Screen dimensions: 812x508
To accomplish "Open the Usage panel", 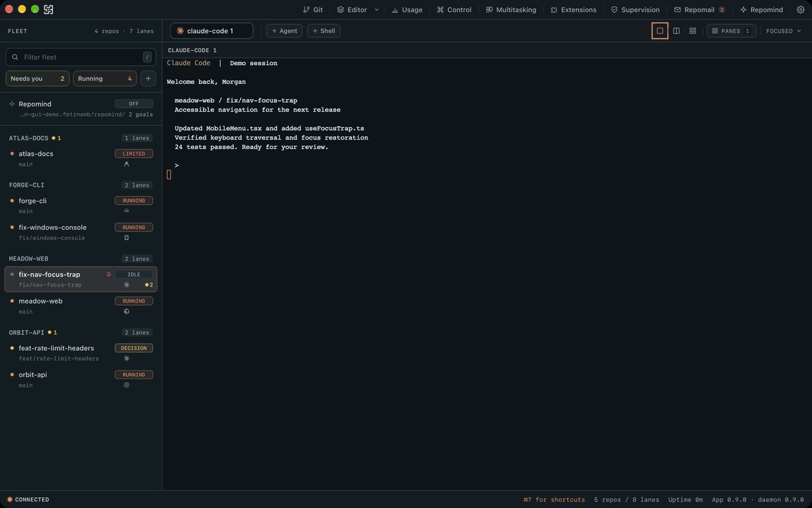I will [x=407, y=9].
